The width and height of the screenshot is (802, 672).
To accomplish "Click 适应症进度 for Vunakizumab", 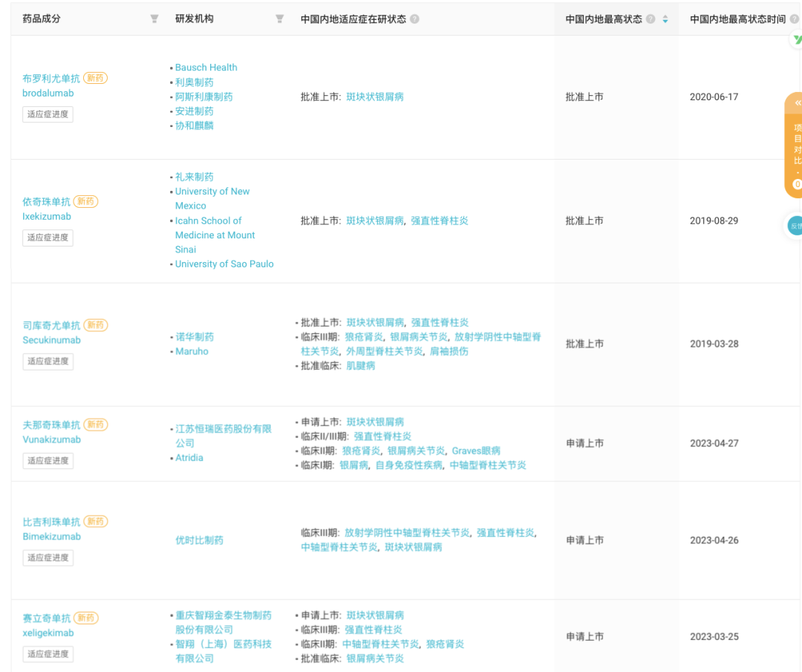I will point(48,460).
